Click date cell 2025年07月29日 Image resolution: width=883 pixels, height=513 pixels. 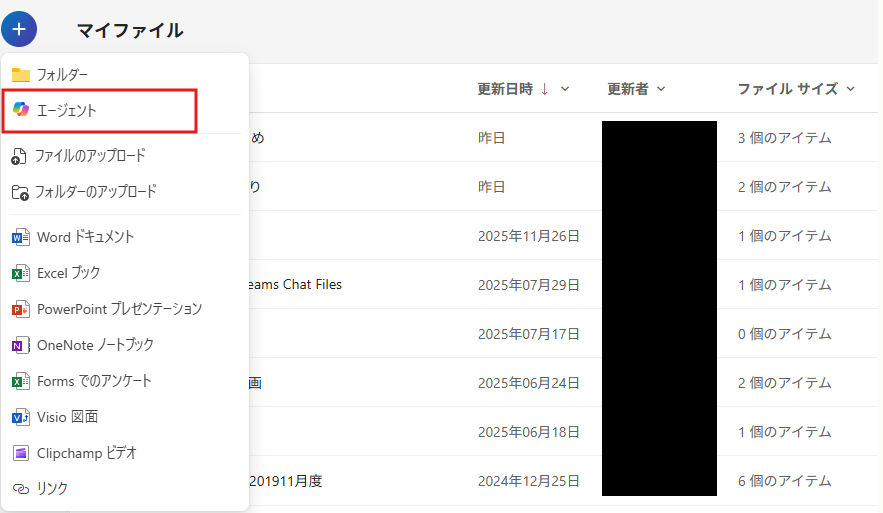tap(529, 285)
